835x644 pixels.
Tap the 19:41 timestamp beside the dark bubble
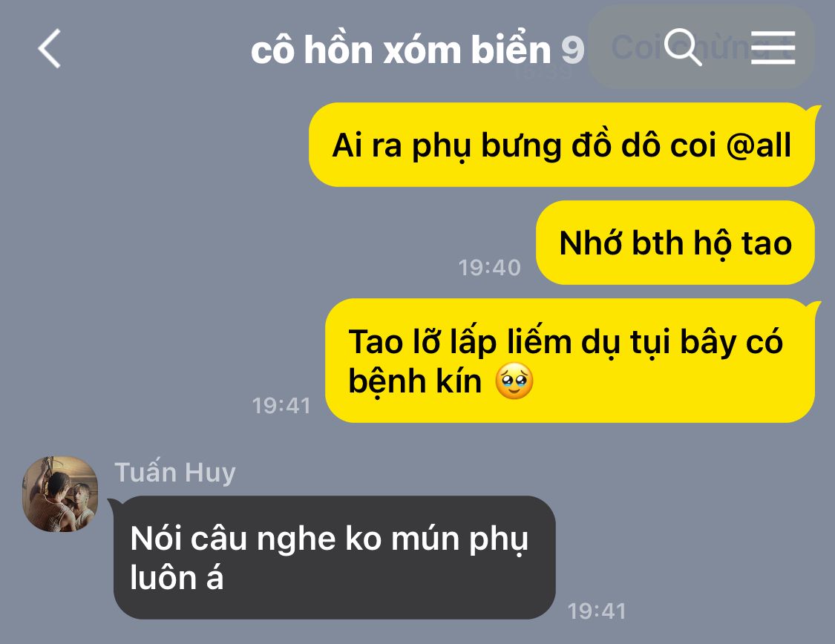(597, 611)
